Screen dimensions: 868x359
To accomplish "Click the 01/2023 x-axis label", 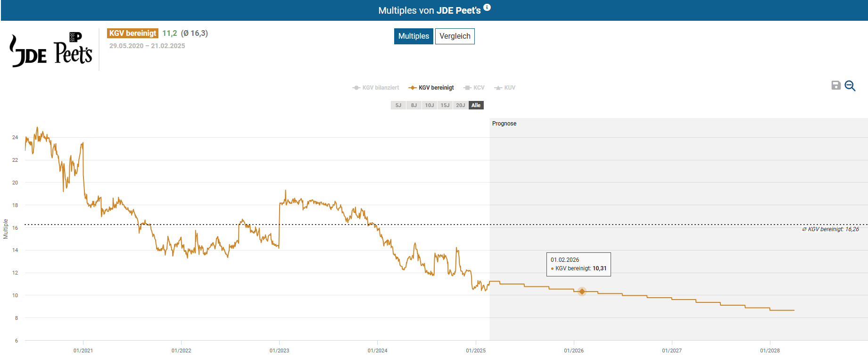I will (279, 351).
